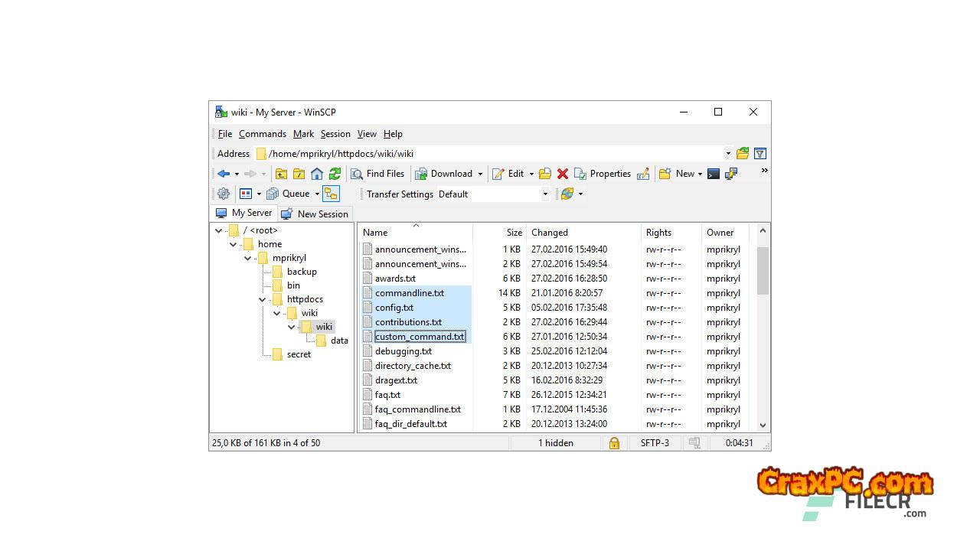Viewport: 980px width, 551px height.
Task: Click the Find Files button
Action: (377, 174)
